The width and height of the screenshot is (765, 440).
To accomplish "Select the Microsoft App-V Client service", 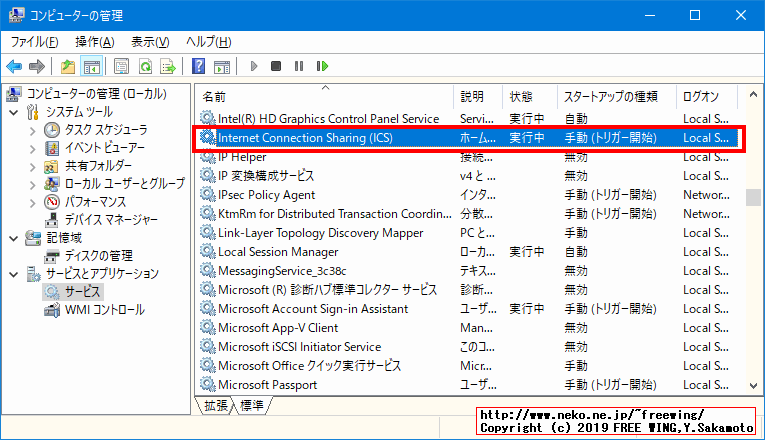I will point(278,328).
